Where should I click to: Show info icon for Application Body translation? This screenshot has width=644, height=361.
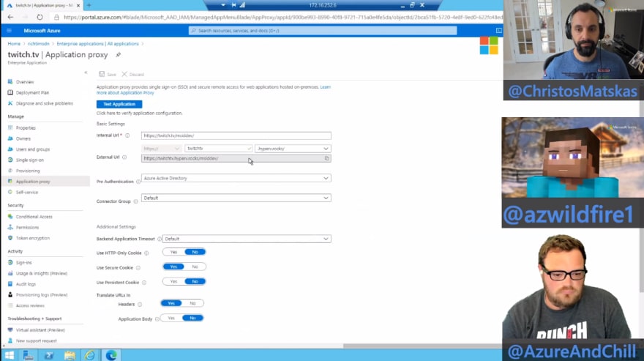click(157, 319)
